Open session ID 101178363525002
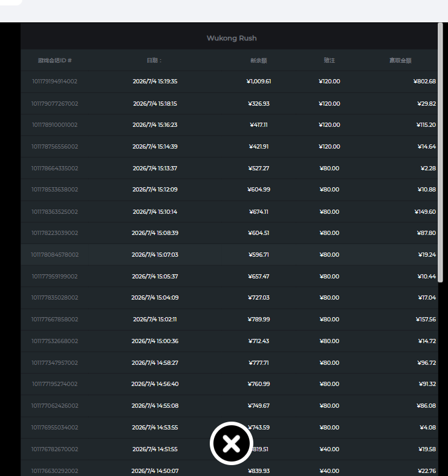448x476 pixels. tap(54, 212)
